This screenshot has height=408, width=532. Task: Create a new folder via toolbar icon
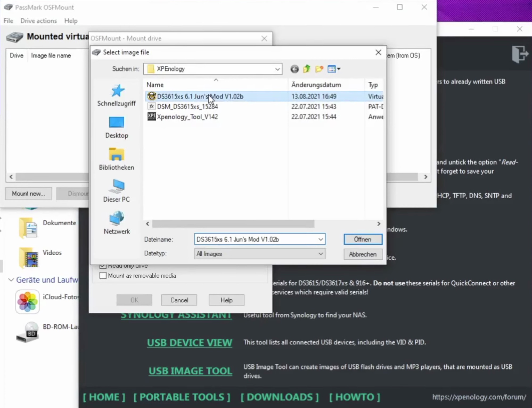point(319,69)
